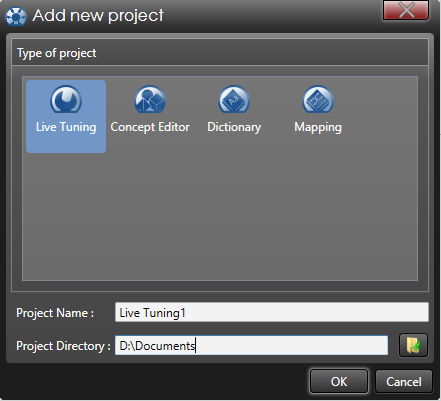The width and height of the screenshot is (441, 401).
Task: Click the Project Name label
Action: point(55,313)
